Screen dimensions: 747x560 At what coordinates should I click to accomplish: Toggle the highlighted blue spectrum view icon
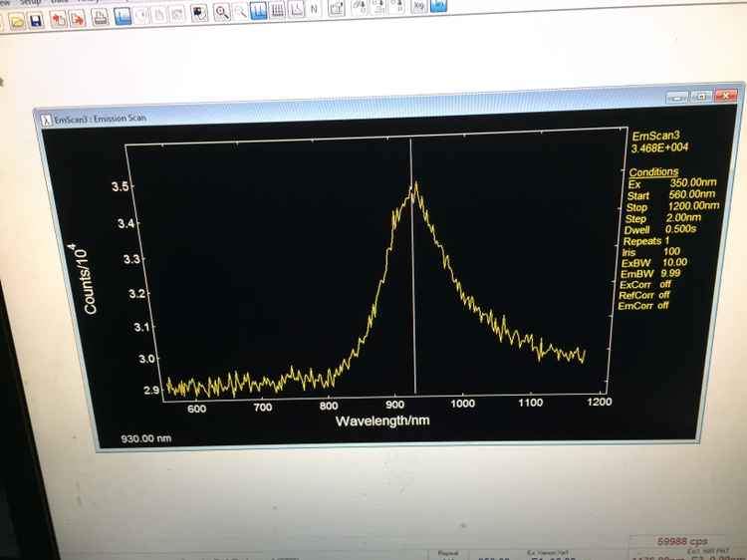[x=259, y=11]
